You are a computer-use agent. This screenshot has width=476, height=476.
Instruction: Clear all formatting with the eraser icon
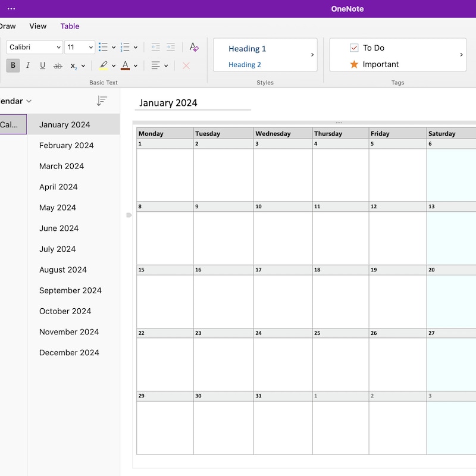pos(193,47)
